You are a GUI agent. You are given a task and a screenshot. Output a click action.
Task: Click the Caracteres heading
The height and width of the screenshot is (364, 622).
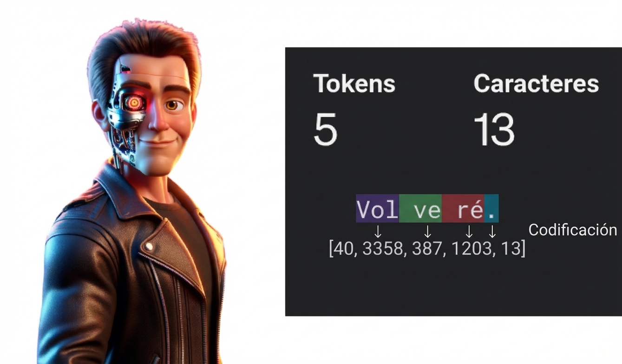tap(536, 84)
